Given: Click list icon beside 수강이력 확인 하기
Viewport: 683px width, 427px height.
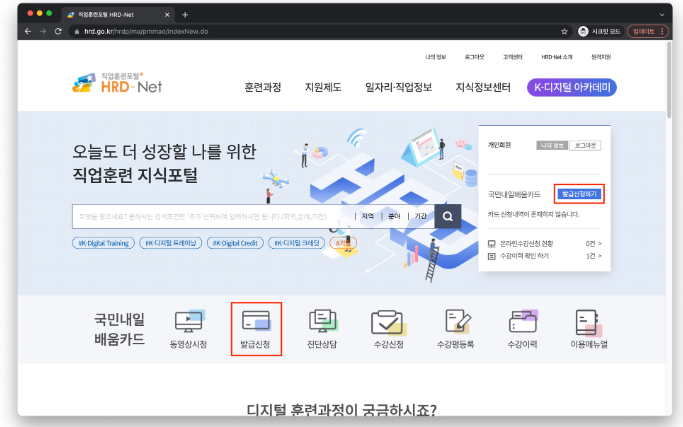Looking at the screenshot, I should (492, 256).
